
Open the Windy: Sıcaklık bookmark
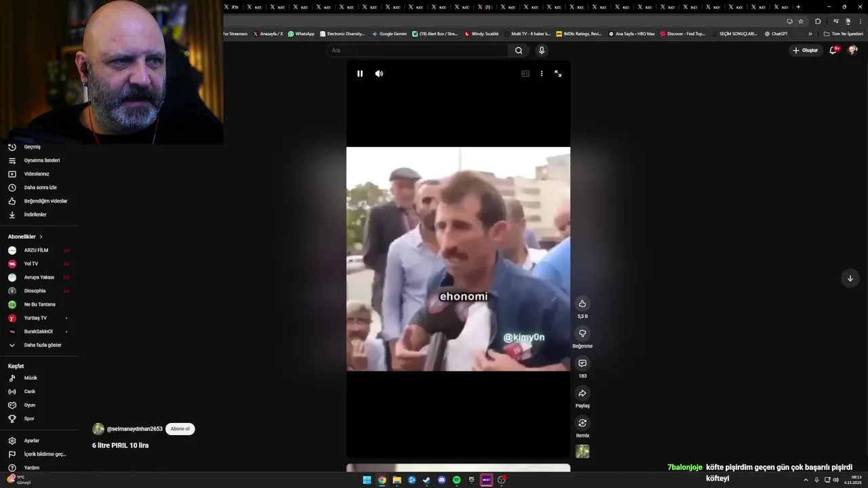(481, 34)
